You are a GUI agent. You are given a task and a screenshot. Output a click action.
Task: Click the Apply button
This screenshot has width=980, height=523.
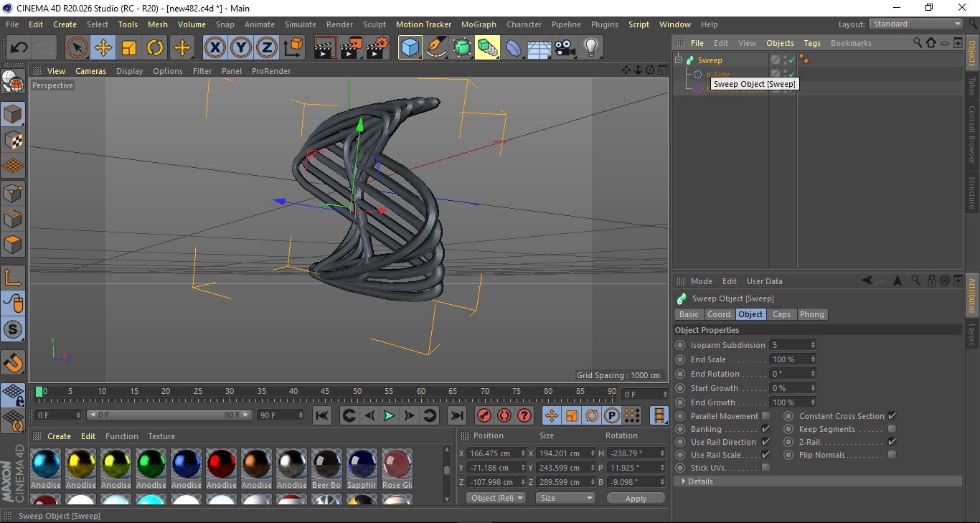pos(636,499)
